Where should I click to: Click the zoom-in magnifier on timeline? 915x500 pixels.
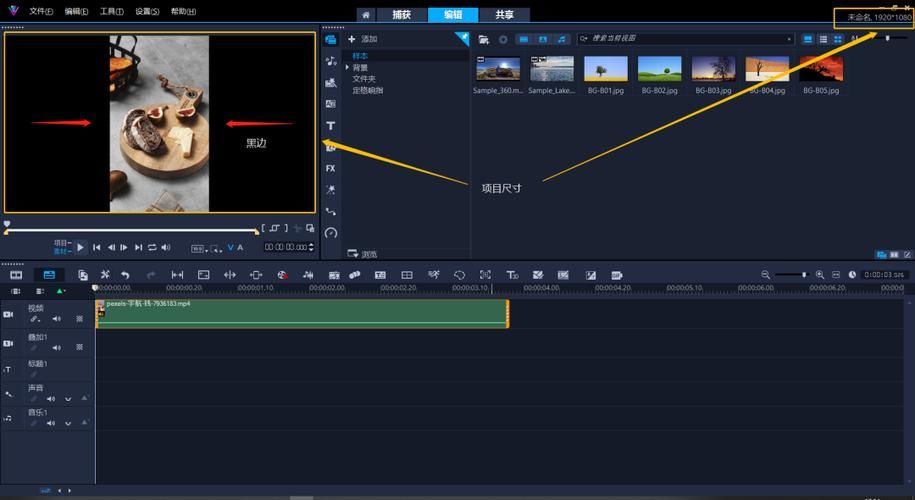coord(820,274)
